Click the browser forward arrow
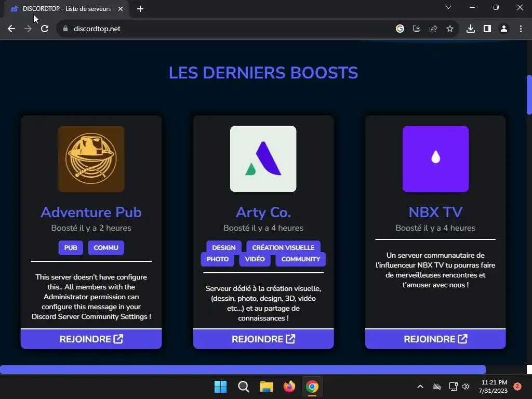This screenshot has width=532, height=399. (28, 29)
